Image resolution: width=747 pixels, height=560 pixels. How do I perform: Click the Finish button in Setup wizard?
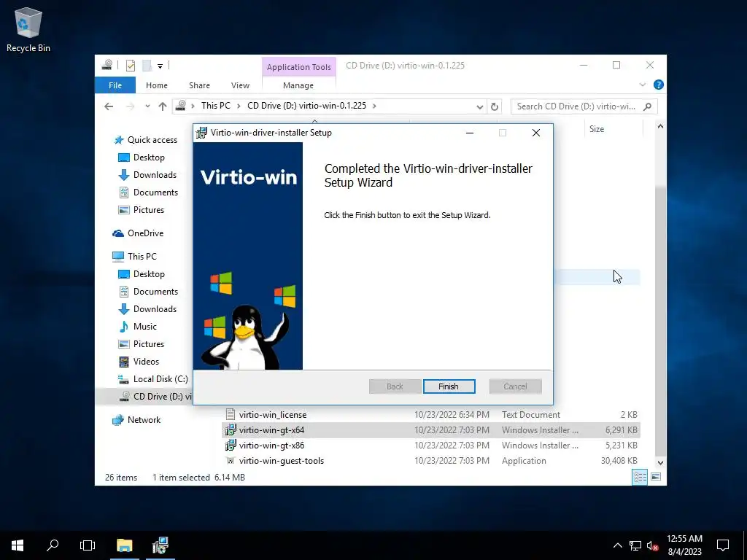coord(449,386)
